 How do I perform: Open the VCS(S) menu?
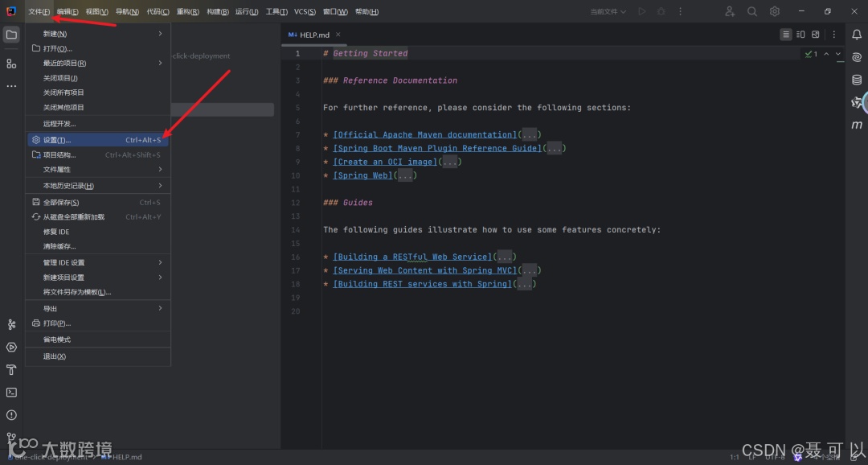click(x=305, y=11)
